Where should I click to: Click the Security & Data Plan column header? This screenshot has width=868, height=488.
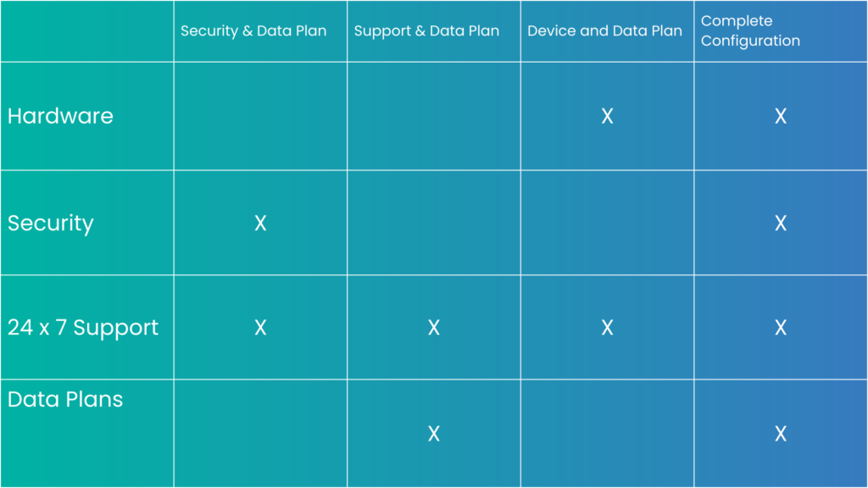pyautogui.click(x=253, y=31)
